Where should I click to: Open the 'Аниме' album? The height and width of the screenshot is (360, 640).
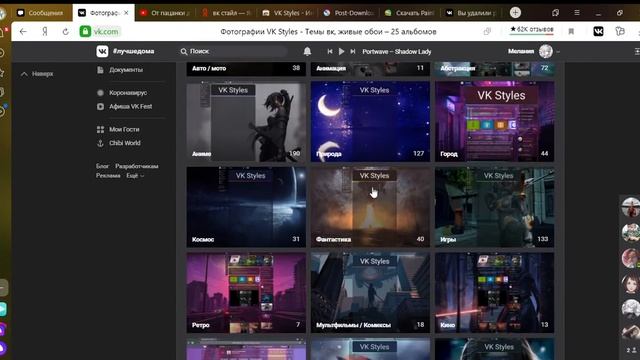click(x=246, y=121)
